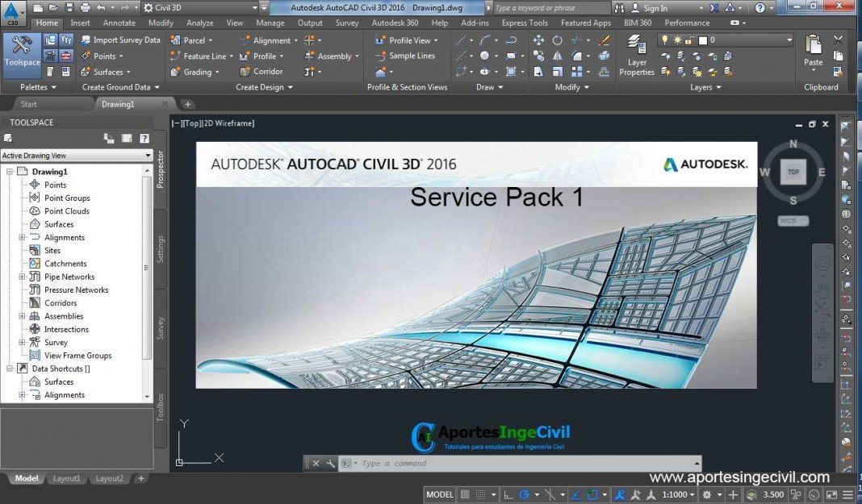The width and height of the screenshot is (862, 504).
Task: Click the Autodesk application menu logo
Action: tap(11, 13)
